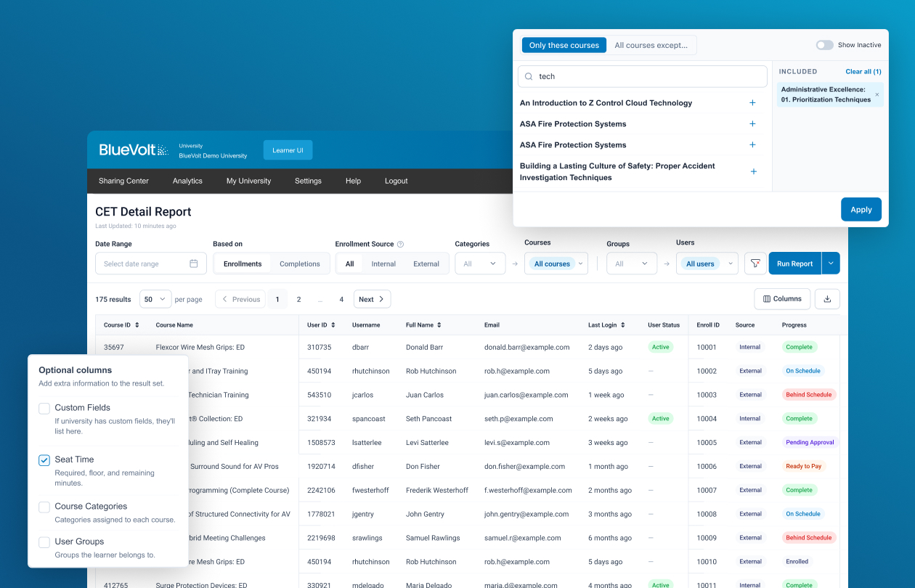This screenshot has height=588, width=915.
Task: Uncheck the Seat Time checkbox
Action: 44,460
